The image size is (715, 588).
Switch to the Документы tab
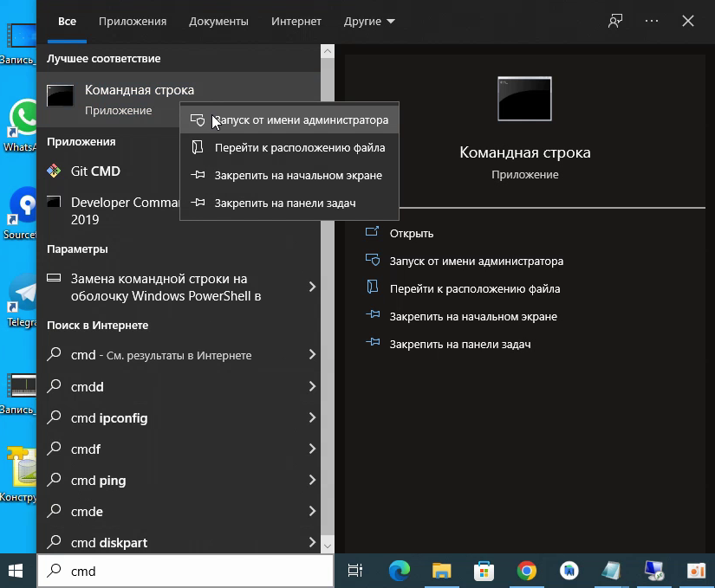coord(219,22)
